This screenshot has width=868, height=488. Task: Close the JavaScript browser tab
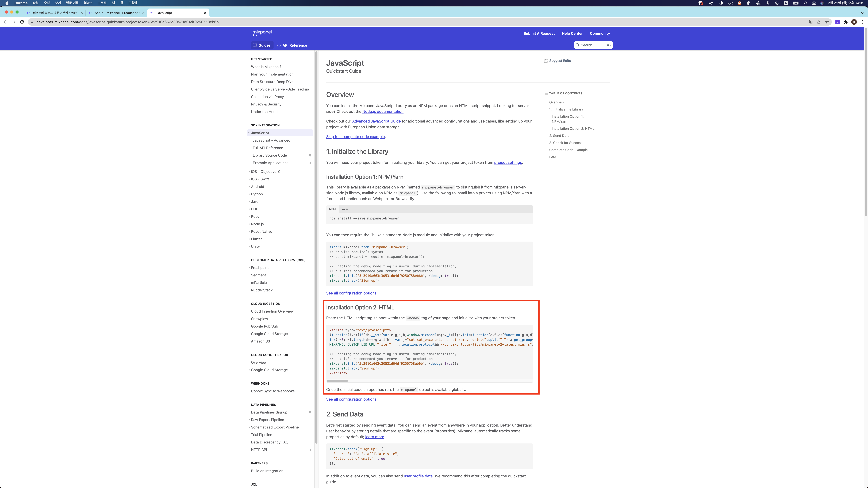[x=205, y=13]
